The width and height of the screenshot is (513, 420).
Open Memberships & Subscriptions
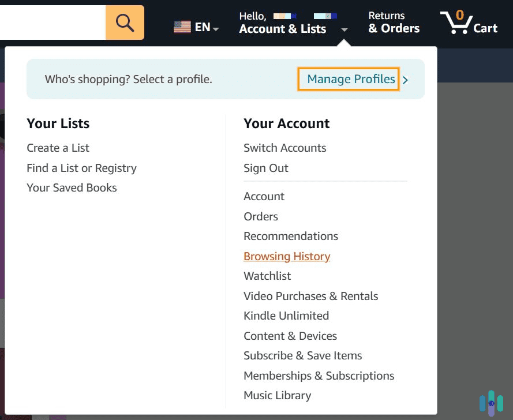319,376
